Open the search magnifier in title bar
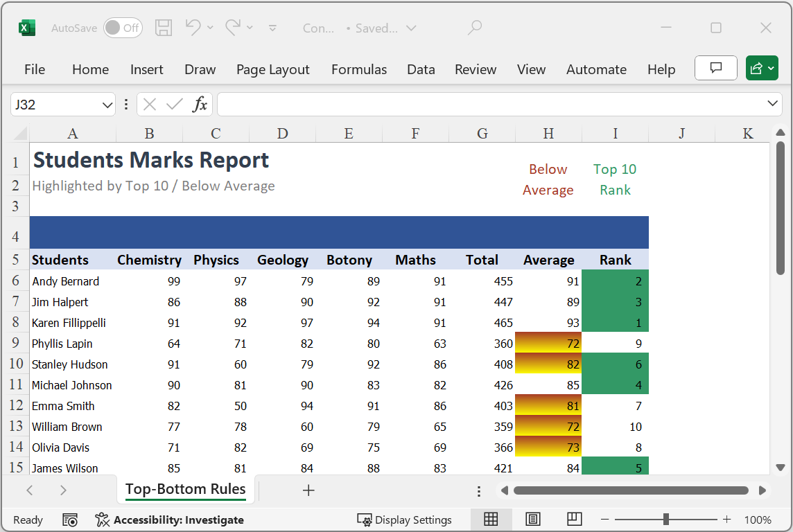This screenshot has width=793, height=532. (474, 27)
